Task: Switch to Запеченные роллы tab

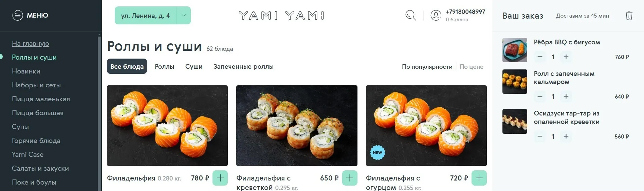Action: coord(243,67)
